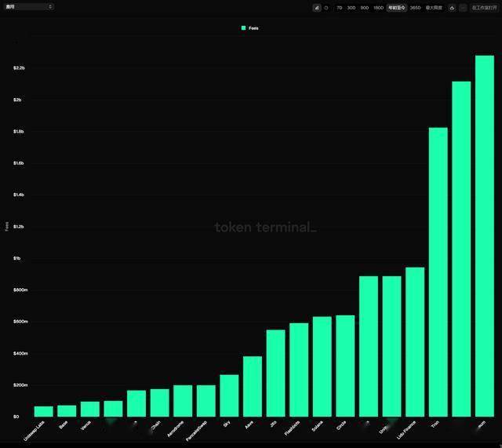The width and height of the screenshot is (502, 448).
Task: Click the Flashbots axis label
Action: point(292,428)
